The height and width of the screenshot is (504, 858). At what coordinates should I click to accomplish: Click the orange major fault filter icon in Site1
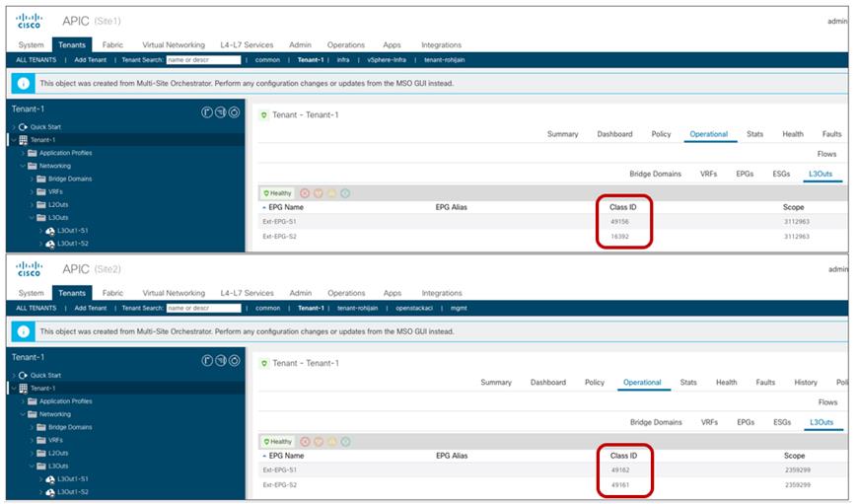pyautogui.click(x=318, y=193)
